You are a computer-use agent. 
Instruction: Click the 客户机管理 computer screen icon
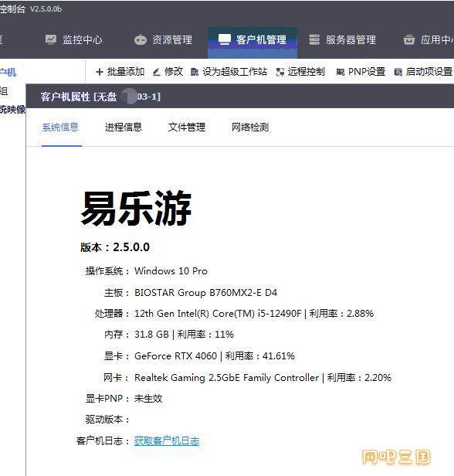pyautogui.click(x=225, y=39)
